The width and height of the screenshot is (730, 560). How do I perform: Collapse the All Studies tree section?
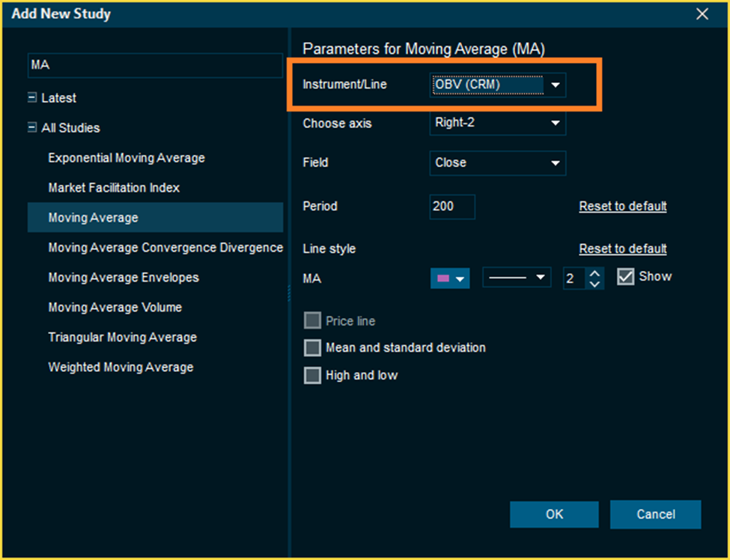pos(32,128)
